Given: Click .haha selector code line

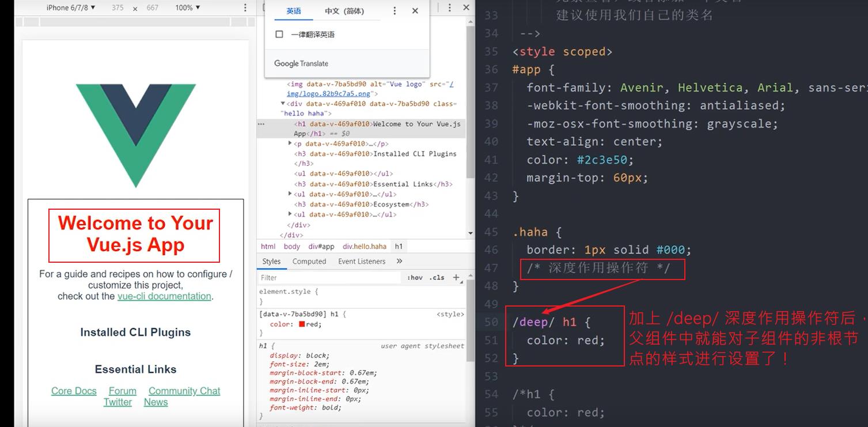Looking at the screenshot, I should [x=537, y=232].
